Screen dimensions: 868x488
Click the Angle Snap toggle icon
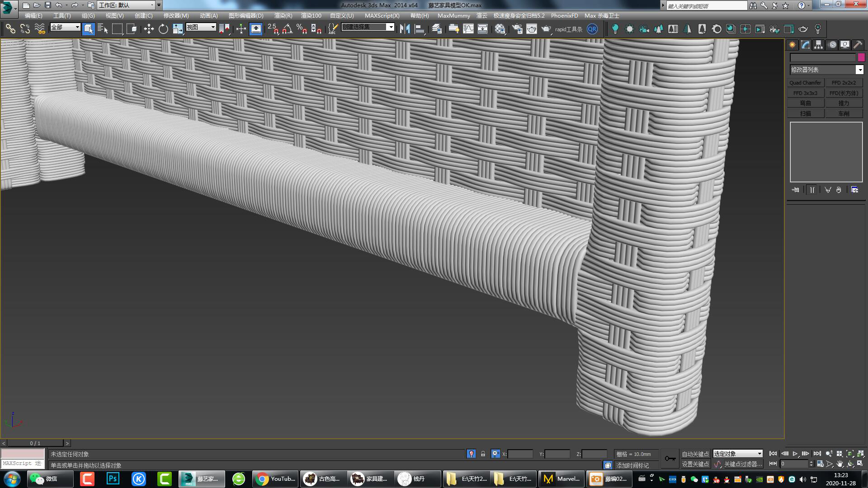pos(287,29)
